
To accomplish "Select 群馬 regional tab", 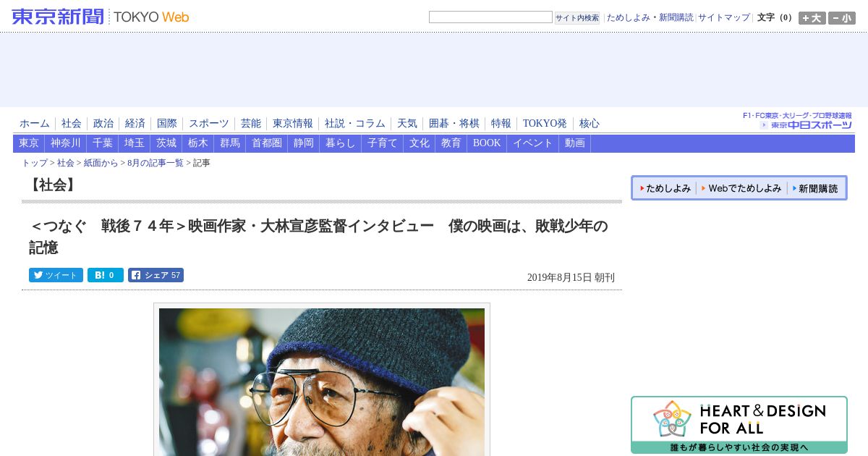I will click(x=230, y=143).
